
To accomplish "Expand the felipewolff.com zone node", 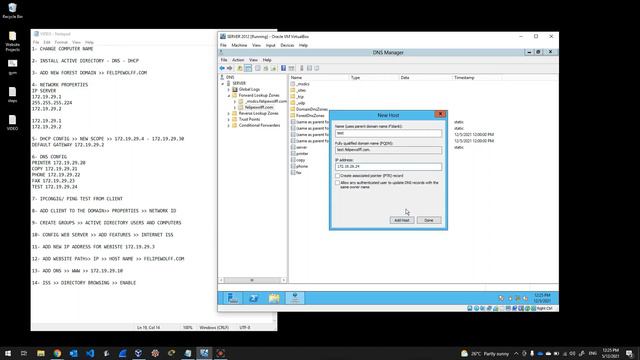I will click(235, 107).
